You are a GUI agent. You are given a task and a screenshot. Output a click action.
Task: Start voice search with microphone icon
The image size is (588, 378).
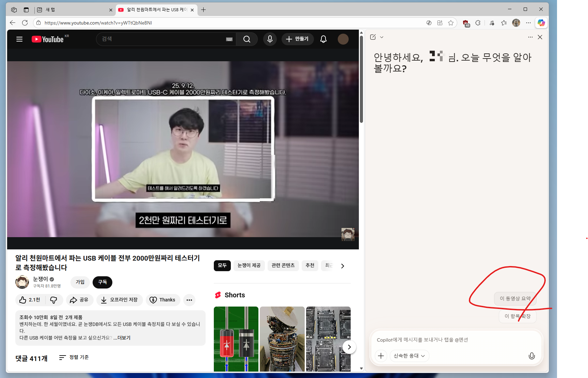click(x=270, y=39)
